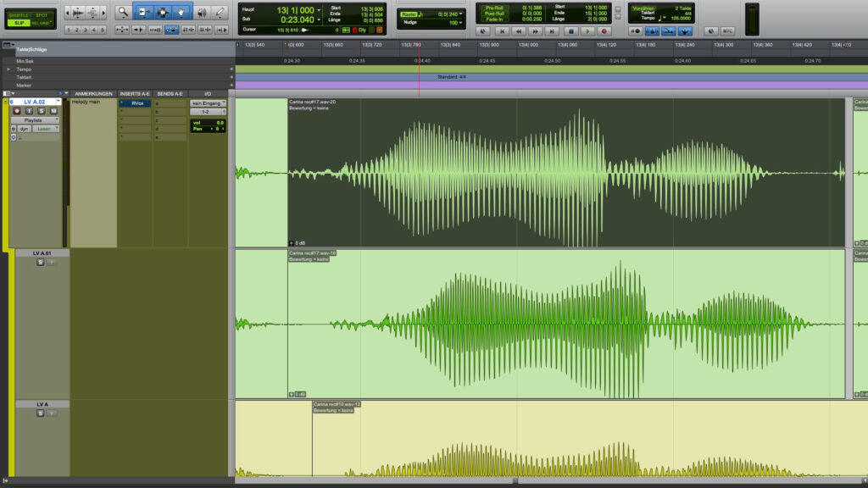The height and width of the screenshot is (488, 868).
Task: Click the Rewind transport button
Action: click(519, 31)
